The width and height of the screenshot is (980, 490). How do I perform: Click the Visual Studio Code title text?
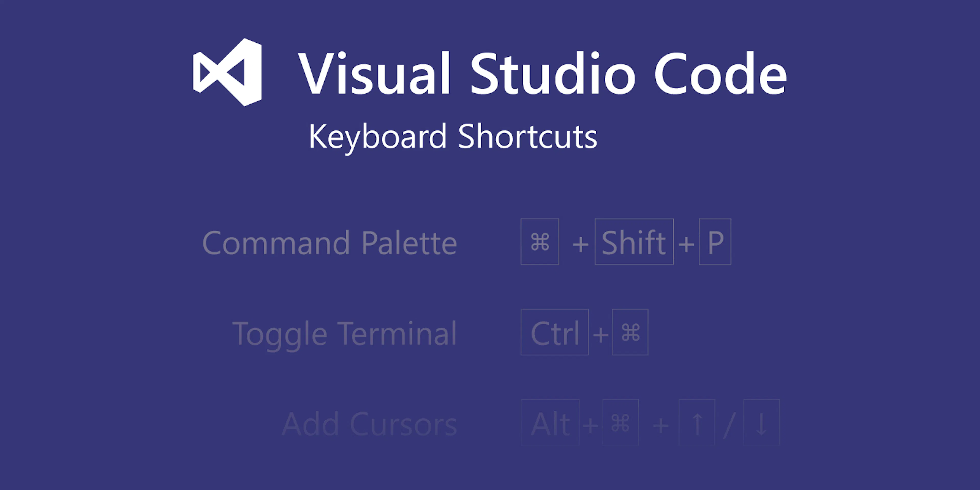(543, 73)
